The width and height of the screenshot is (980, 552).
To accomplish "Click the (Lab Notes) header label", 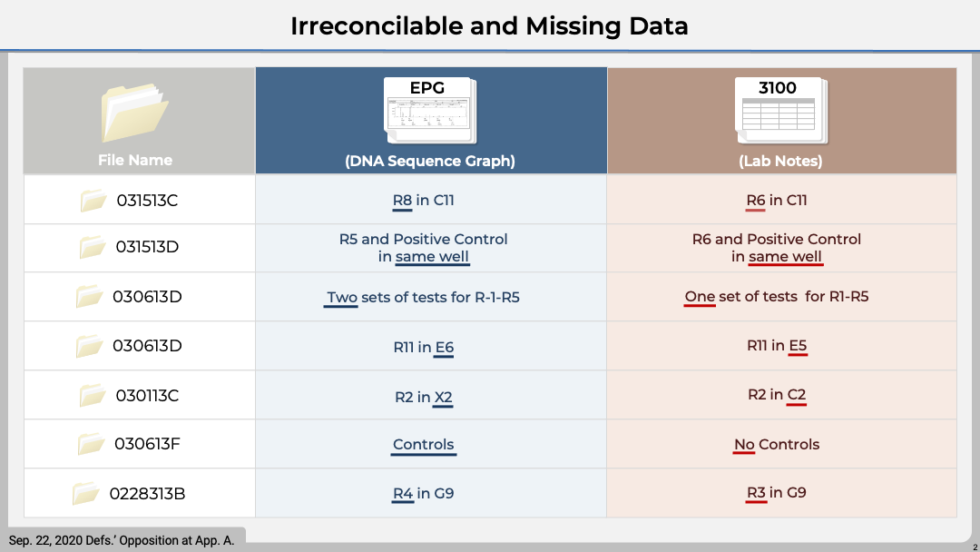I will coord(780,161).
